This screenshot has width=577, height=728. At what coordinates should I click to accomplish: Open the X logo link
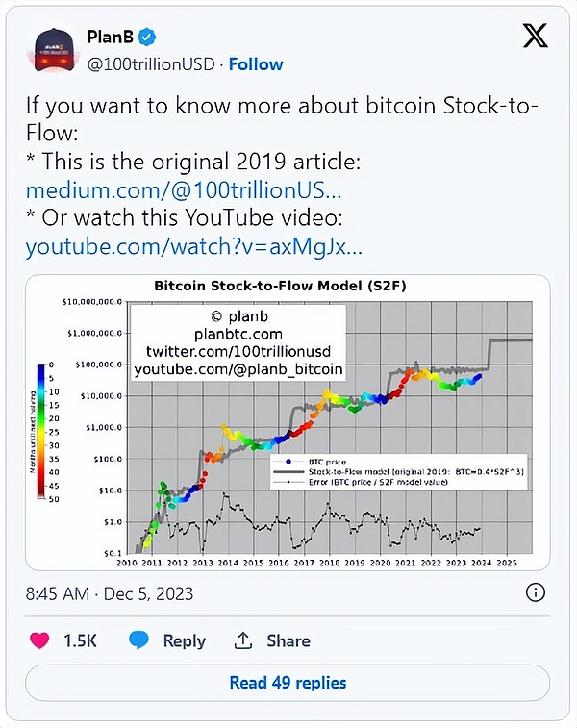tap(535, 37)
